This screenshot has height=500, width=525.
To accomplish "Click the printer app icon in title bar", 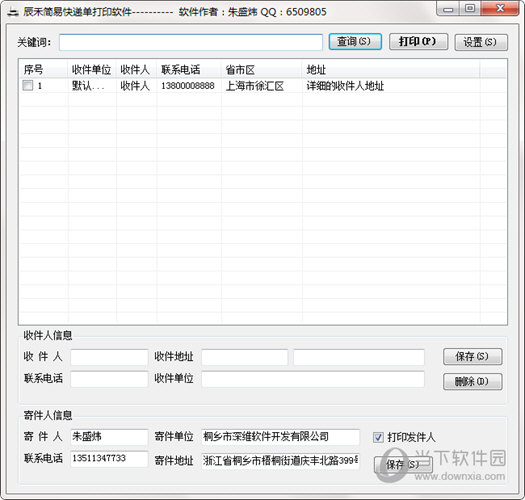I will click(x=13, y=13).
